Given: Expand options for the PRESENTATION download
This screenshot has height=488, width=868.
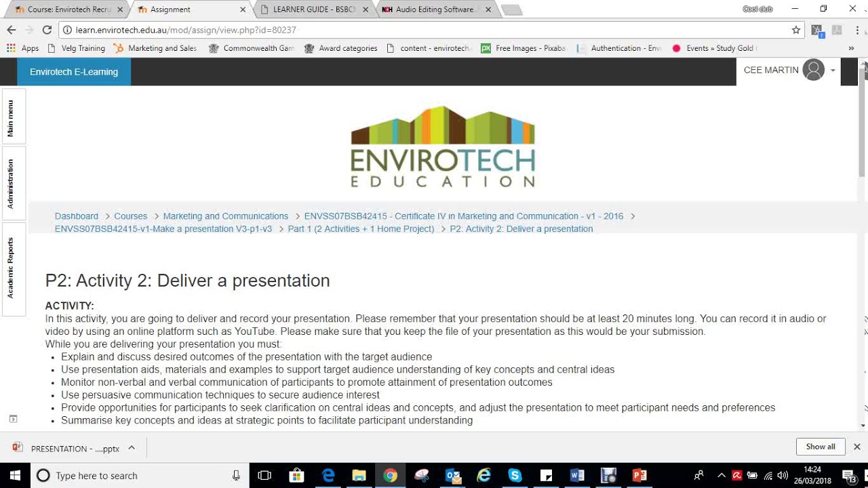Looking at the screenshot, I should (132, 448).
